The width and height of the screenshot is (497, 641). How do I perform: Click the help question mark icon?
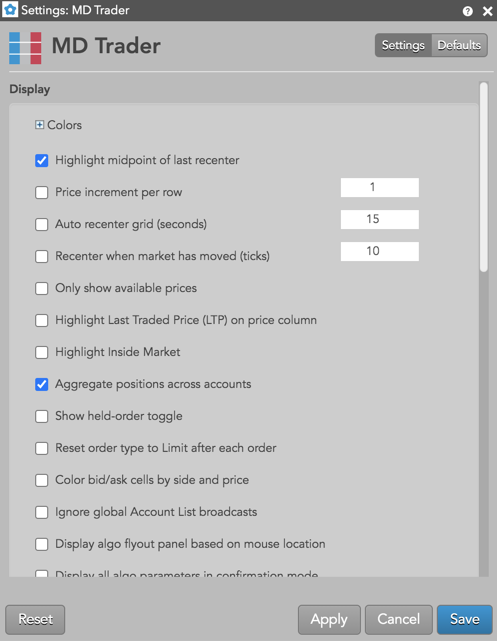[x=468, y=11]
